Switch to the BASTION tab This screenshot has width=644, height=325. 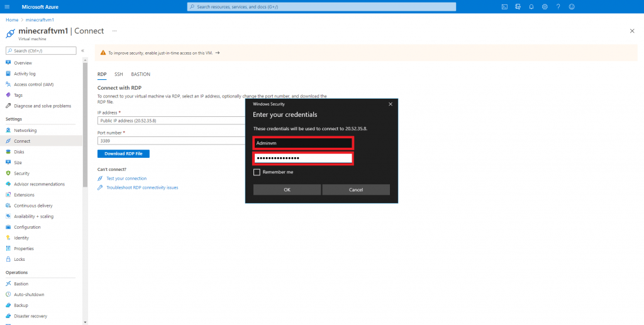click(140, 74)
